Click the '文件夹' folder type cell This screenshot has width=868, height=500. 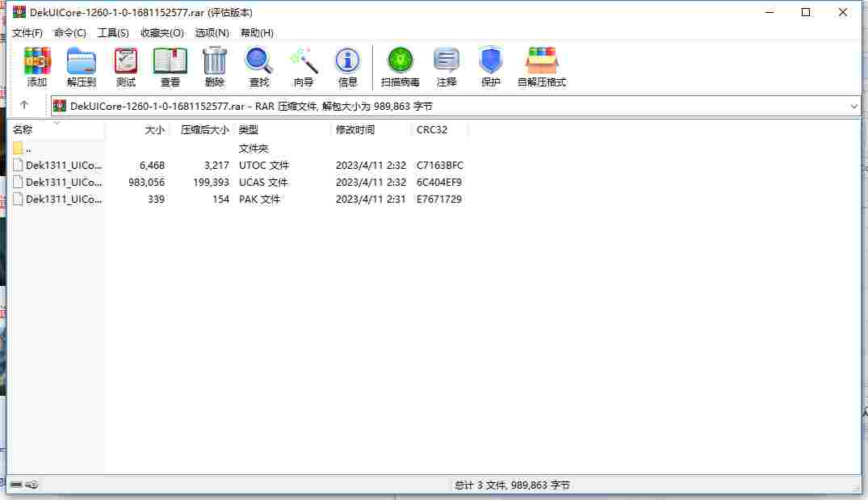pos(253,148)
